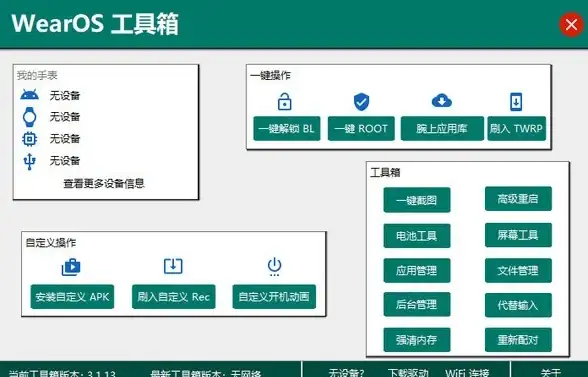Screen dimensions: 588x377
Task: Click 无设备? in the status bar
Action: pos(346,373)
